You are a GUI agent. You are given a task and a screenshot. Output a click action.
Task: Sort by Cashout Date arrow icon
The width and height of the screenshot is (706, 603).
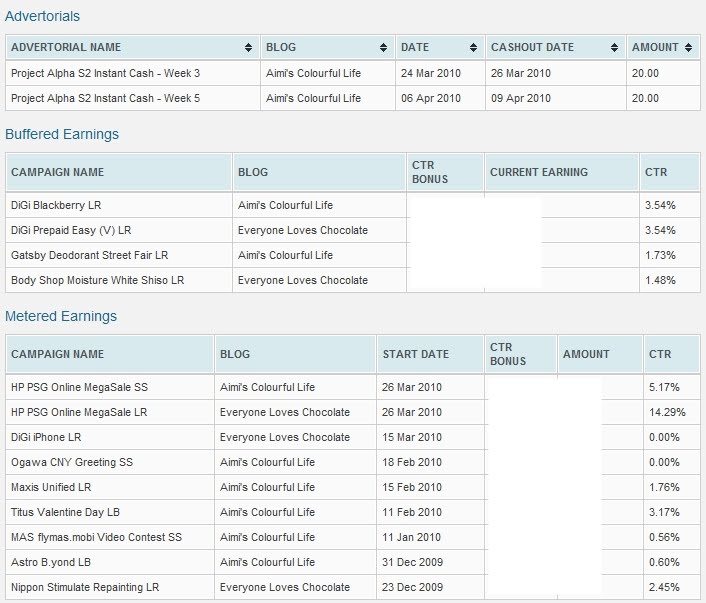[614, 47]
